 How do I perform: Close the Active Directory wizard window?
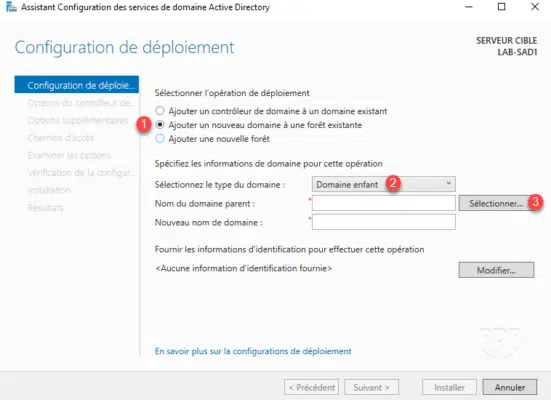pos(535,7)
